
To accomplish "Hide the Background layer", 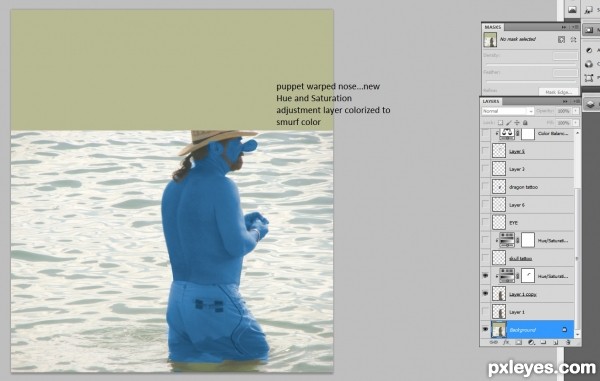I will pyautogui.click(x=485, y=329).
